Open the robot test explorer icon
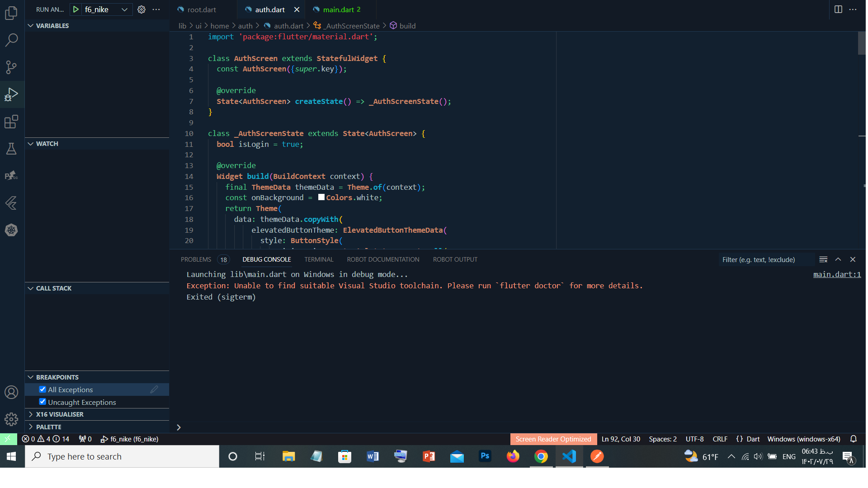The width and height of the screenshot is (868, 488). point(11,176)
